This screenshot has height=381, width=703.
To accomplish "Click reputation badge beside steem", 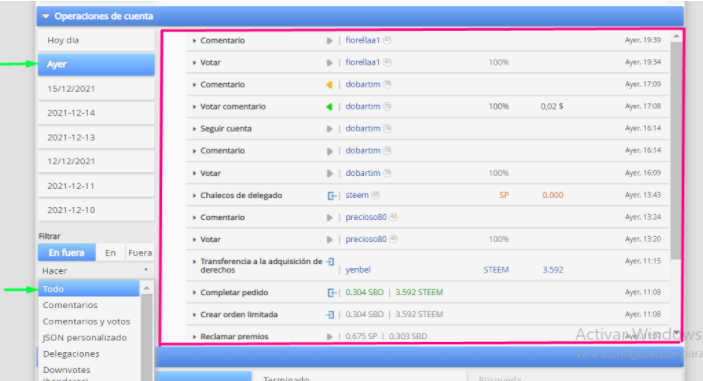I will [376, 195].
